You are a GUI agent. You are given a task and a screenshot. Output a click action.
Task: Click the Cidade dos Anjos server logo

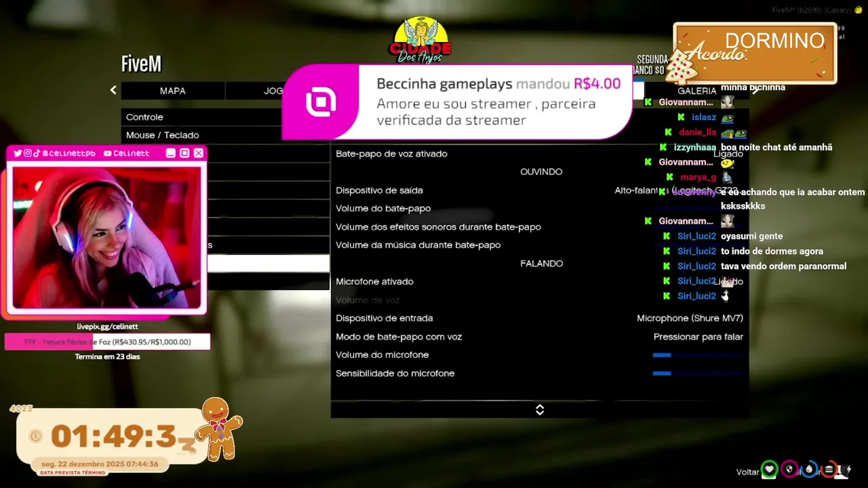pos(420,41)
